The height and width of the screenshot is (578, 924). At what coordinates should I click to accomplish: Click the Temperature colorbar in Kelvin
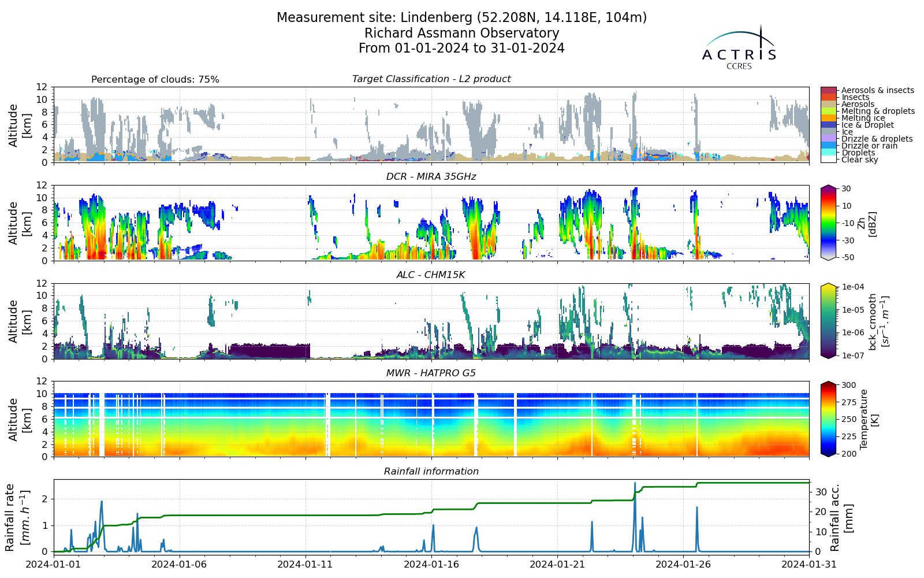click(x=828, y=419)
